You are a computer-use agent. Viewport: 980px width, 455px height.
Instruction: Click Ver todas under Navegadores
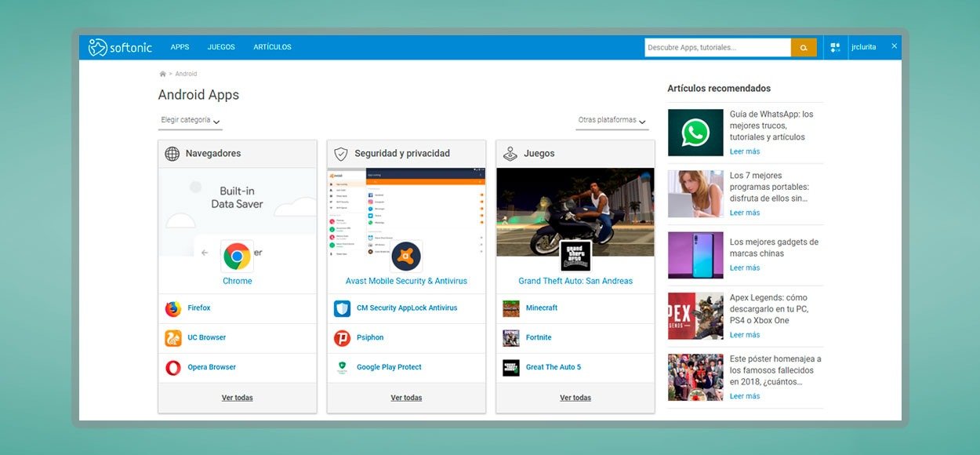238,398
